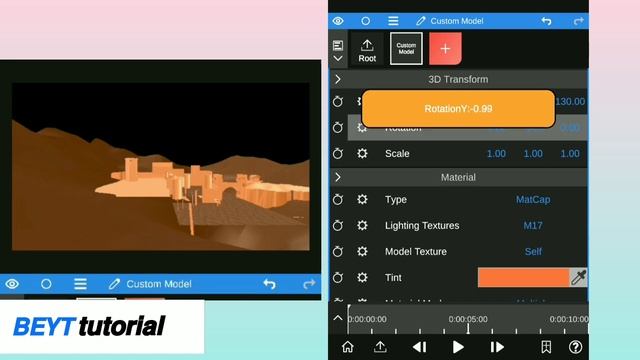
Task: Toggle keyframe stopwatch for Lighting Textures
Action: (338, 225)
